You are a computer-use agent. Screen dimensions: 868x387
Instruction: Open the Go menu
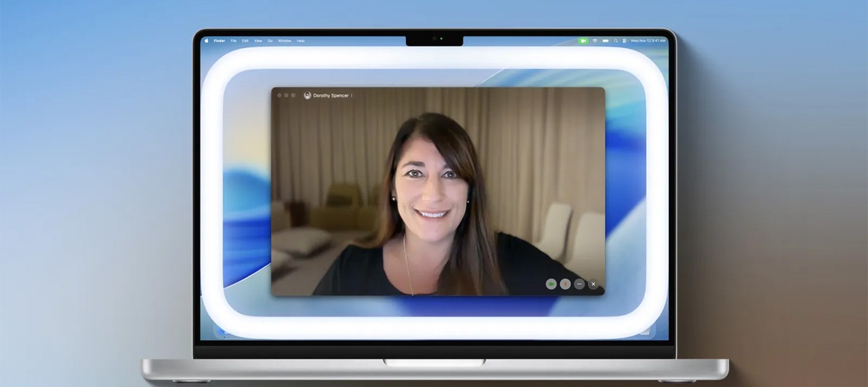click(270, 41)
